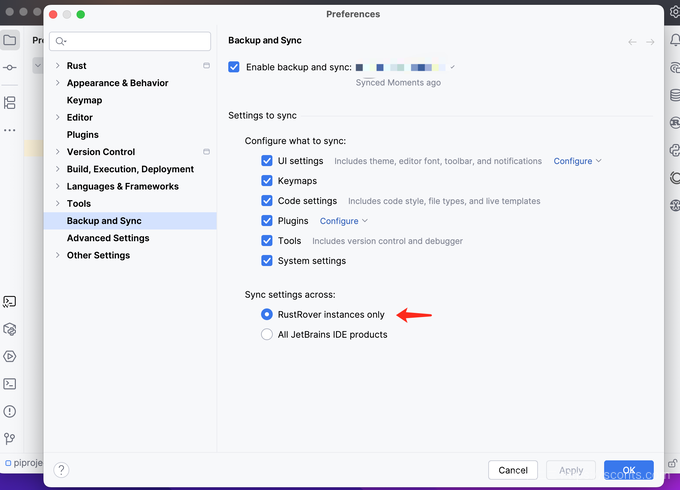Expand the Appearance & Behavior tree node

pos(57,83)
